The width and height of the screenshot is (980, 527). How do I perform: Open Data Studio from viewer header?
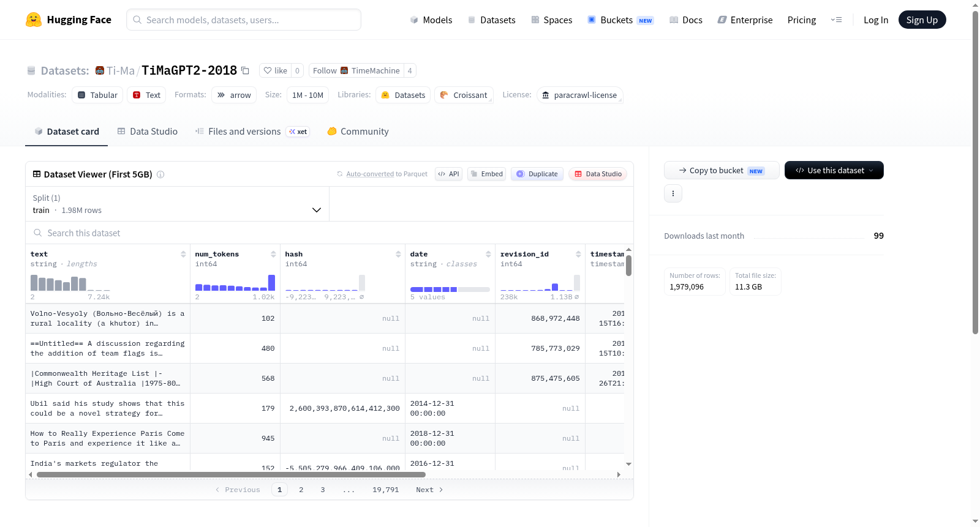(598, 174)
